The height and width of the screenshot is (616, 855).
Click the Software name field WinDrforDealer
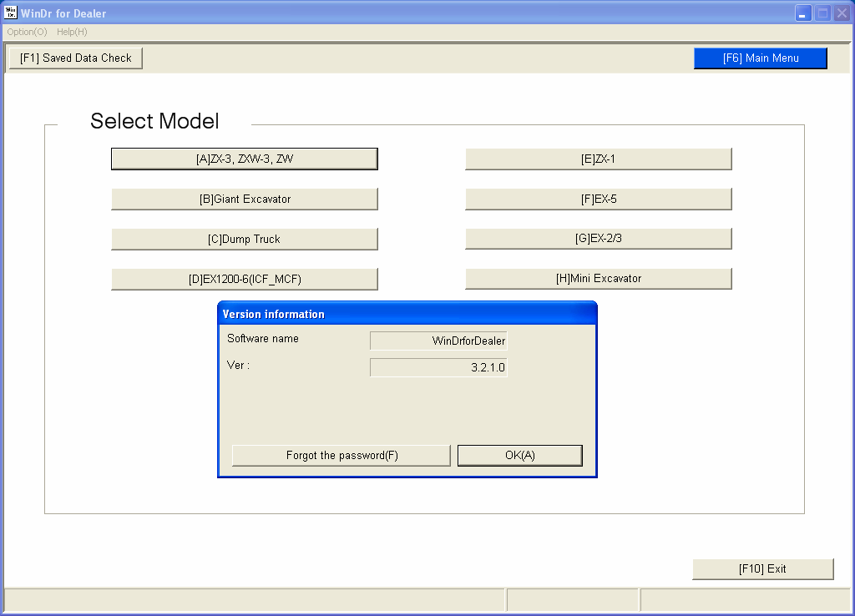tap(438, 341)
